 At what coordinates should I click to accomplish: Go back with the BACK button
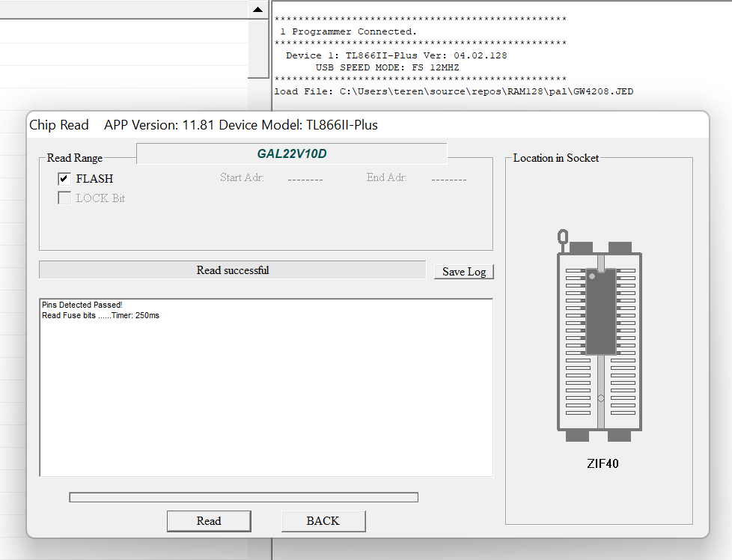tap(323, 521)
